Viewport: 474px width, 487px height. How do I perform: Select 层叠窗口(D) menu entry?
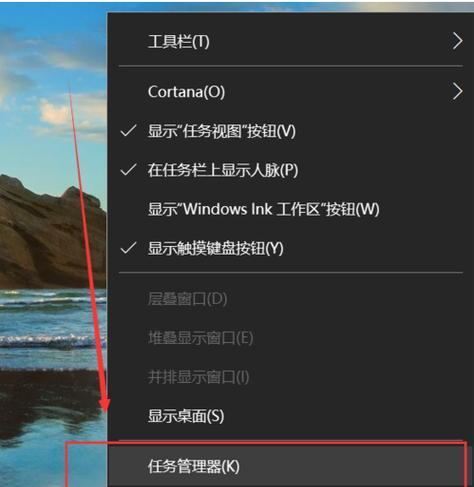click(291, 299)
